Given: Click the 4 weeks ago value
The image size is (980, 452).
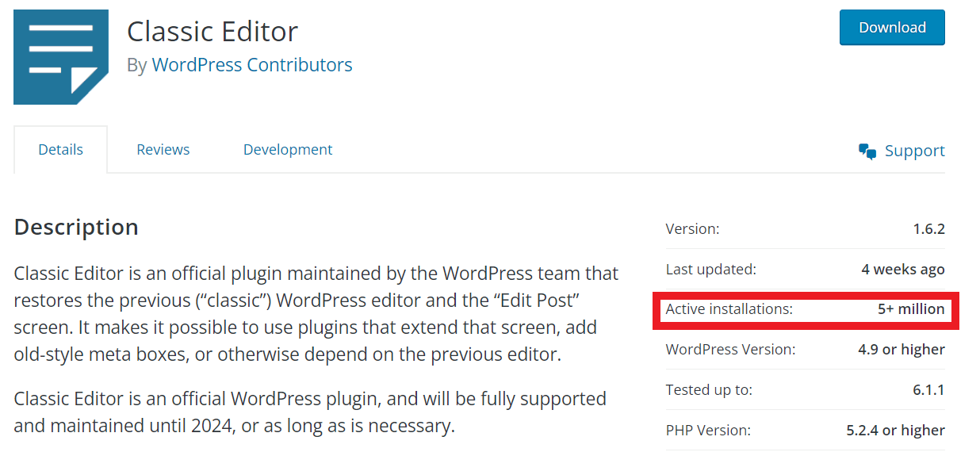Looking at the screenshot, I should click(903, 270).
